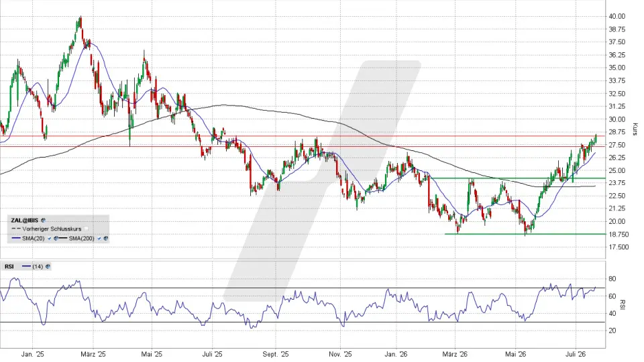Open settings icon beside ZAL@IBIS

43,221
